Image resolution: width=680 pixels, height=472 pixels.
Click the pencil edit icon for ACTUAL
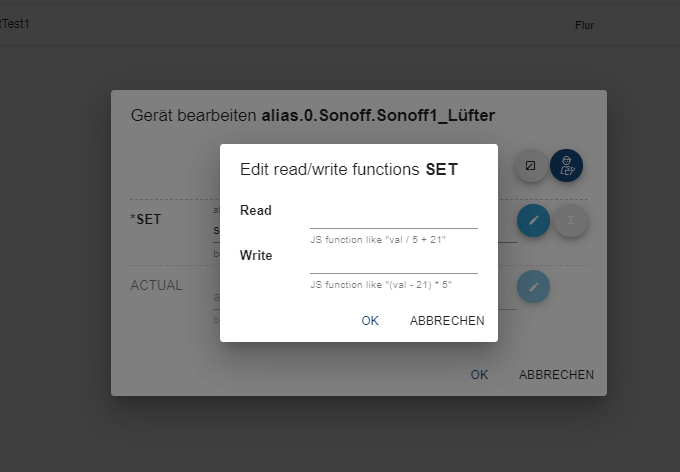tap(533, 287)
